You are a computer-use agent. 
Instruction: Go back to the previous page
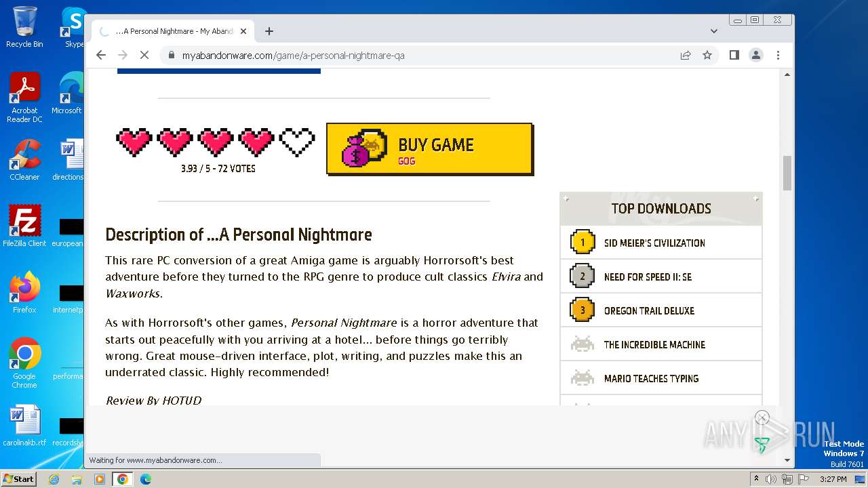(x=101, y=55)
